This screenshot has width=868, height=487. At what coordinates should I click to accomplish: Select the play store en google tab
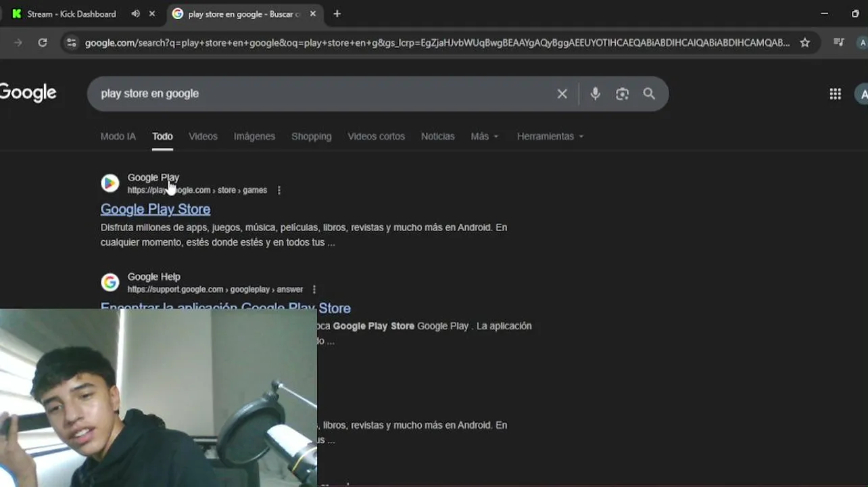click(245, 14)
